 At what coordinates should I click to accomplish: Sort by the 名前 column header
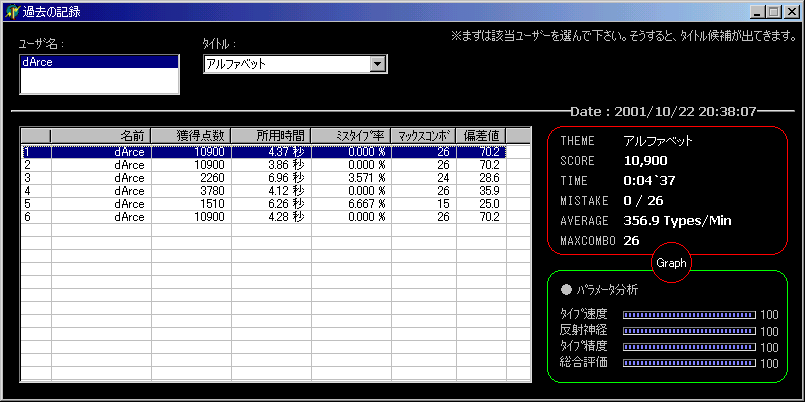[100, 135]
